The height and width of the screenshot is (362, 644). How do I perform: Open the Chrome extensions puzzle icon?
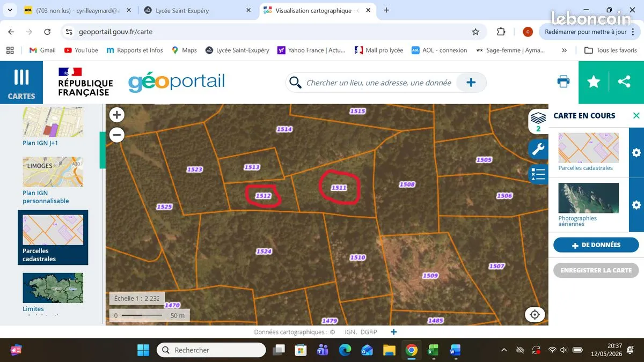click(x=501, y=32)
